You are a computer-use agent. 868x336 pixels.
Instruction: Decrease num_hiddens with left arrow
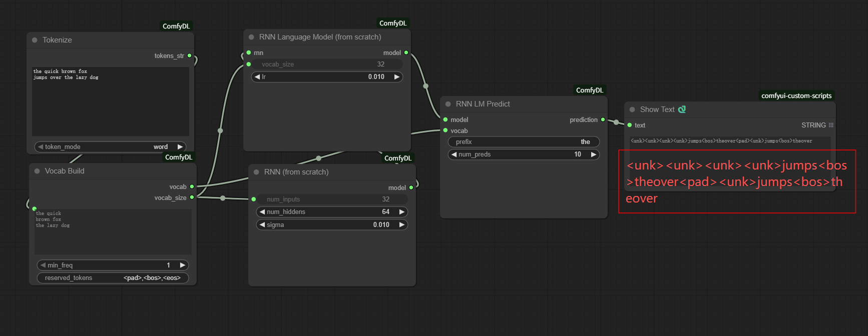tap(262, 212)
